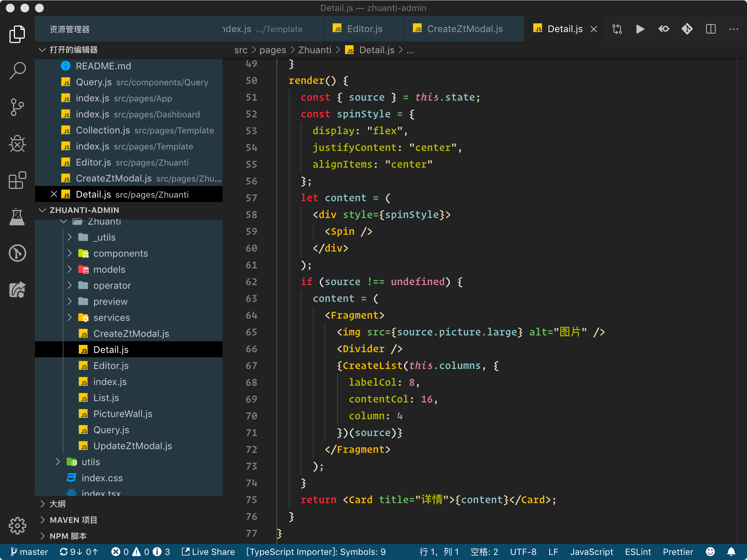Screen dimensions: 747x560
Task: Switch to the CreateZtModal.js tab
Action: 464,29
